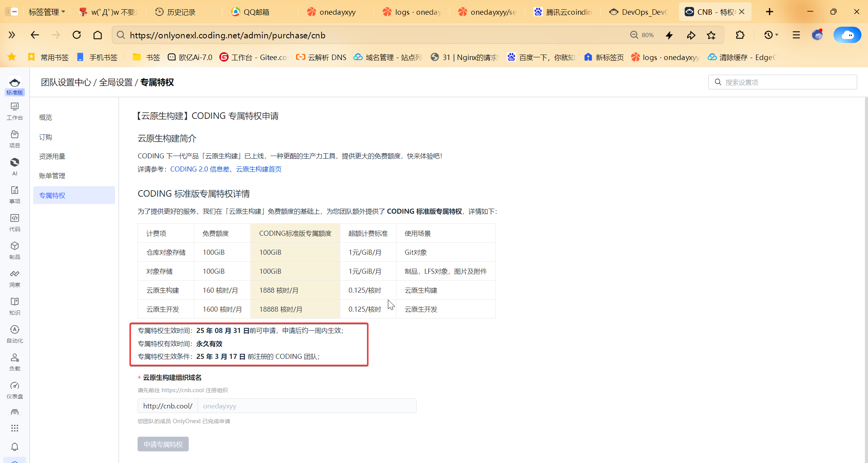Click the lightning speed-mode icon
The image size is (868, 463).
click(669, 35)
